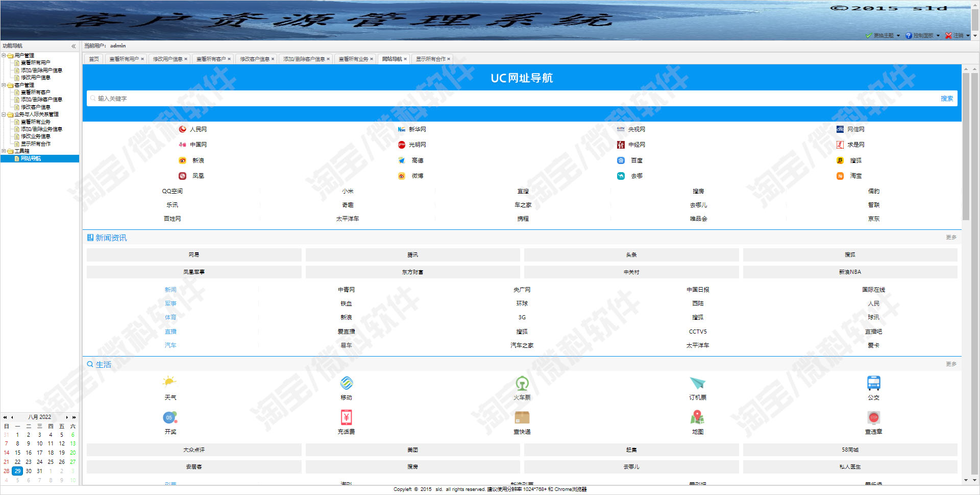
Task: Open the 天气 weather icon
Action: (170, 383)
